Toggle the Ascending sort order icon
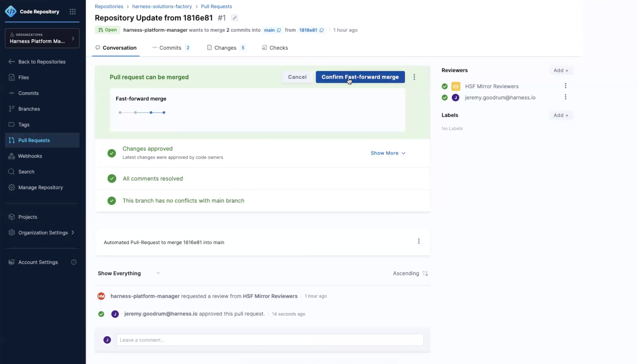 click(425, 273)
